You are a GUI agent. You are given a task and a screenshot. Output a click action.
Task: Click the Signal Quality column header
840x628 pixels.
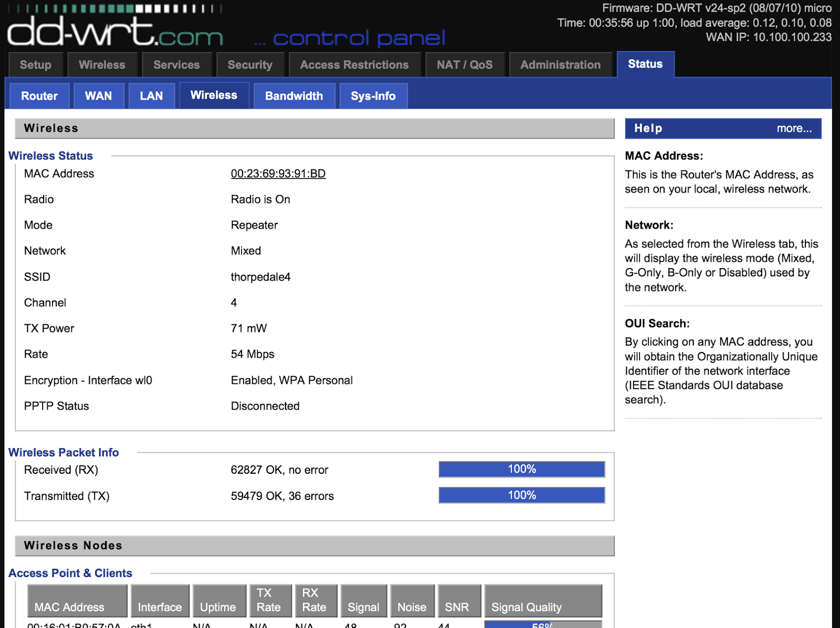tap(543, 601)
